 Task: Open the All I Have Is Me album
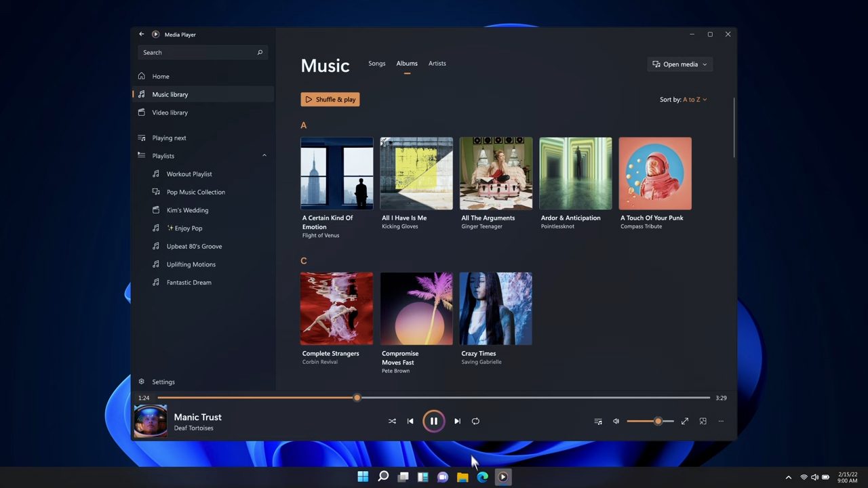pyautogui.click(x=416, y=173)
